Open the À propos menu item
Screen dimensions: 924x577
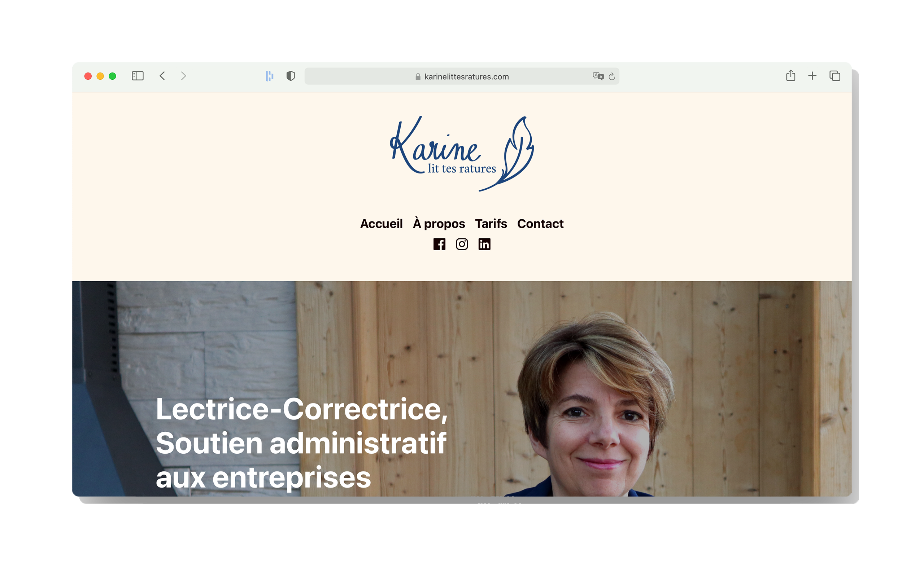439,224
